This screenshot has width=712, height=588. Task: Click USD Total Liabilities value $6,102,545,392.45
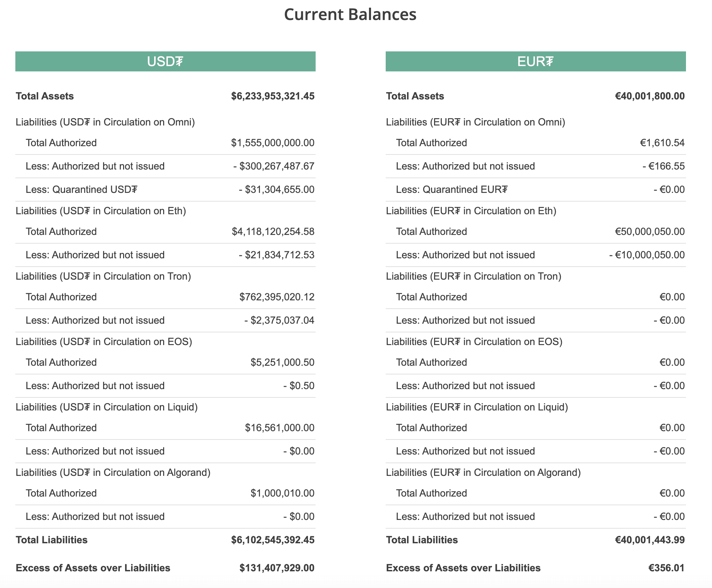click(273, 540)
